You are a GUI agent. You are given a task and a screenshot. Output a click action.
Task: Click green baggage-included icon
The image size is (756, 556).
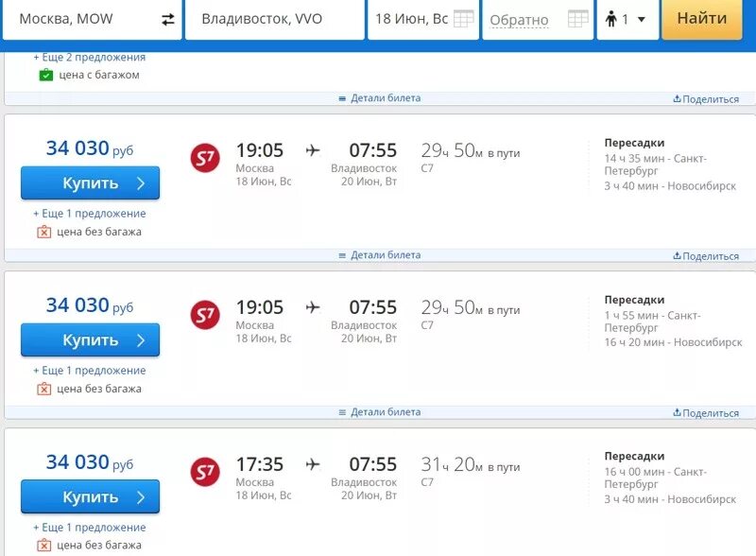tap(46, 75)
